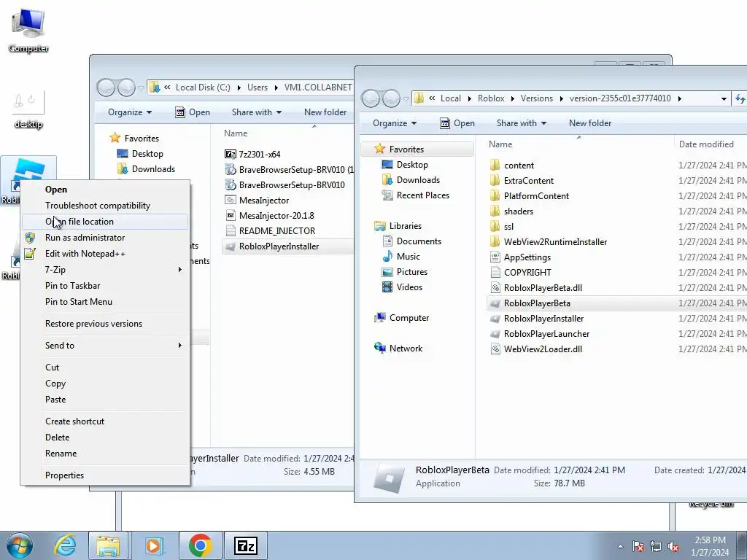Open Windows Explorer taskbar icon
747x560 pixels.
[x=109, y=545]
